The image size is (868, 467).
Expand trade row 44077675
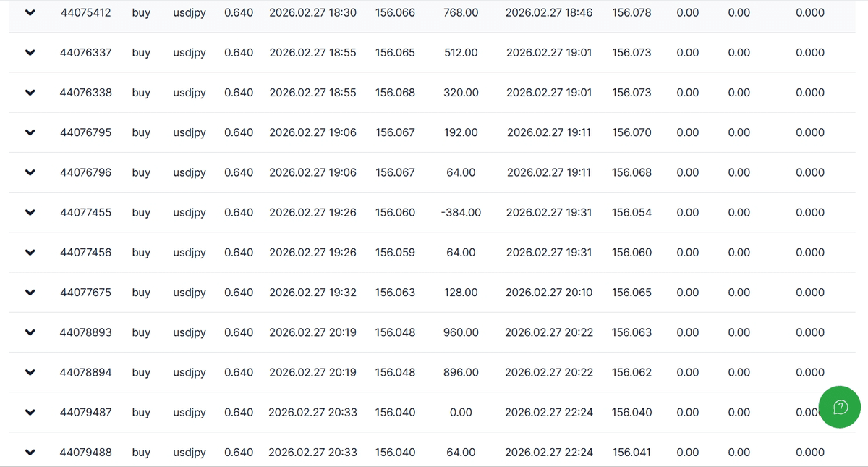[30, 293]
